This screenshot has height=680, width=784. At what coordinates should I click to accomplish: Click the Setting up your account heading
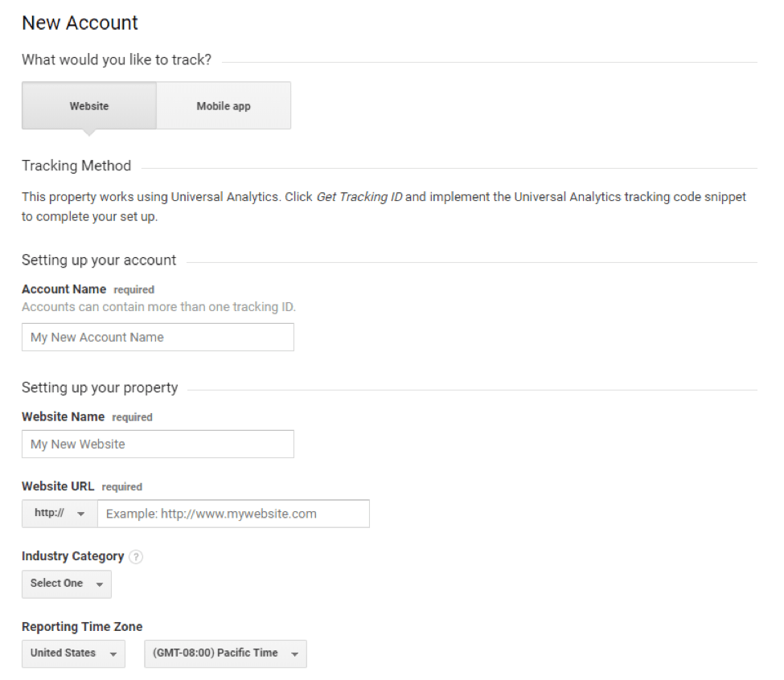(99, 260)
